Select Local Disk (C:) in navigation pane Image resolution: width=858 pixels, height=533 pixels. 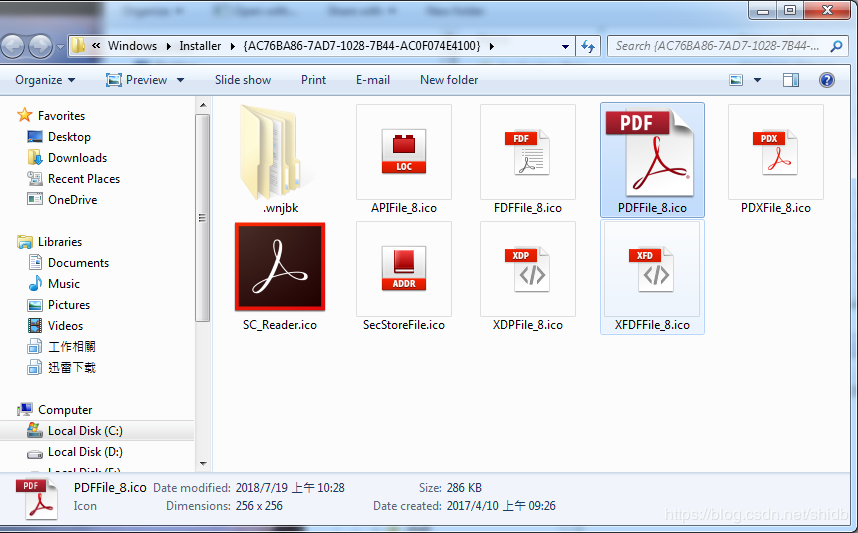click(85, 431)
